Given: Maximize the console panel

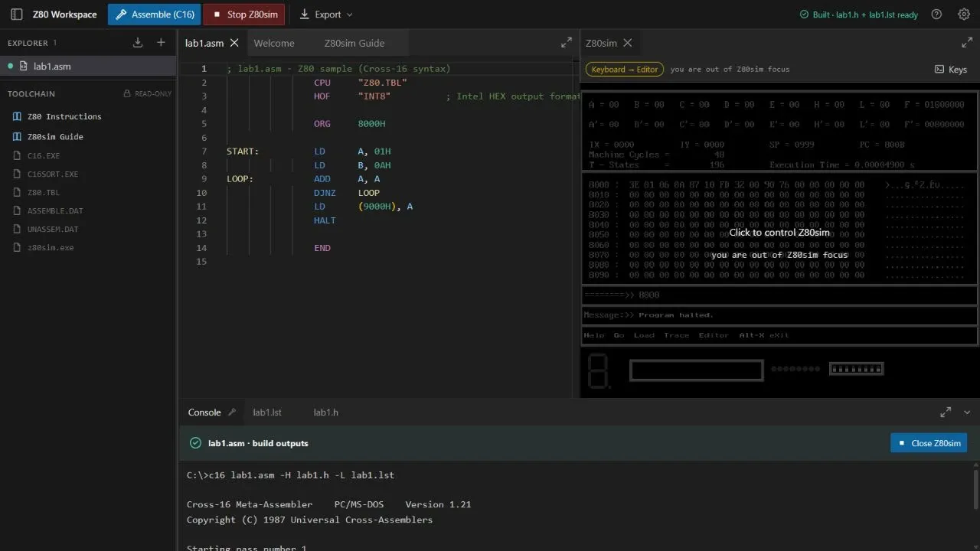Looking at the screenshot, I should pyautogui.click(x=946, y=412).
